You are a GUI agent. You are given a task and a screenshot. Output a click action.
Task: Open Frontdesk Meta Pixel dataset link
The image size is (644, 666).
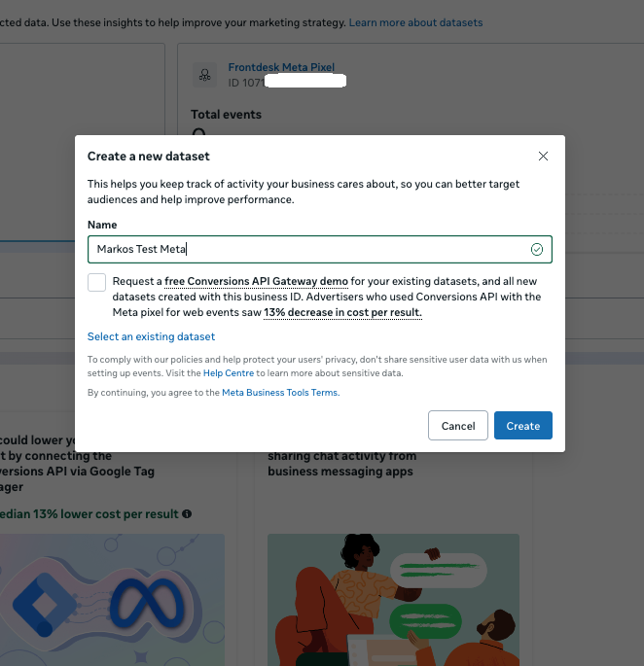pyautogui.click(x=281, y=67)
